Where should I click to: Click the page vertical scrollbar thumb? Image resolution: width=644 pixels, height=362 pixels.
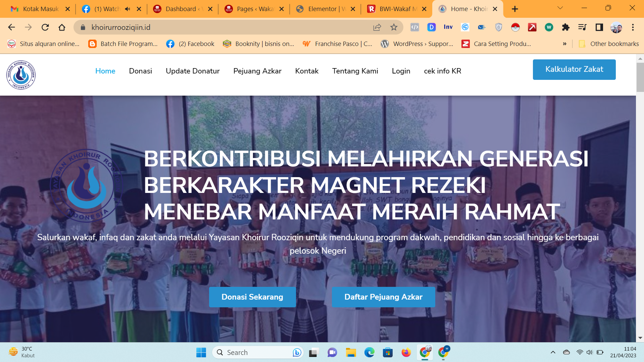coord(640,77)
